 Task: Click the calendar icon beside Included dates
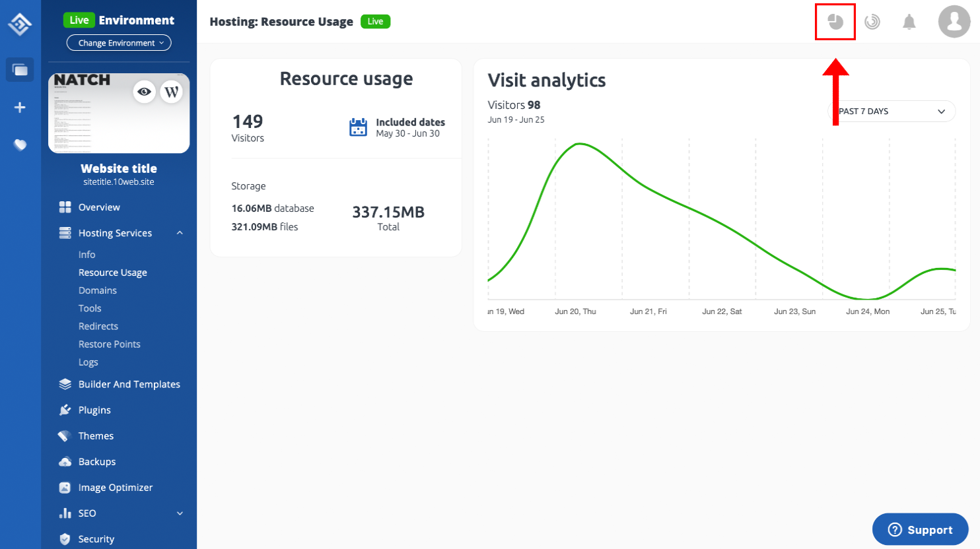pos(358,127)
